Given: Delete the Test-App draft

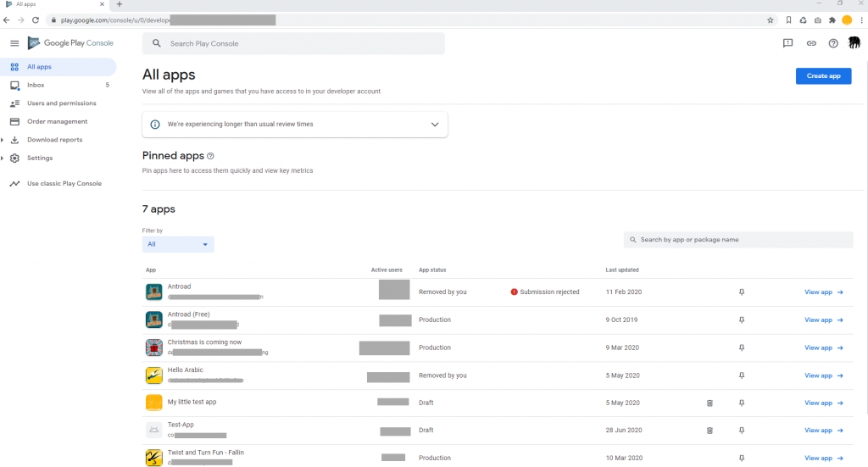Looking at the screenshot, I should (709, 430).
